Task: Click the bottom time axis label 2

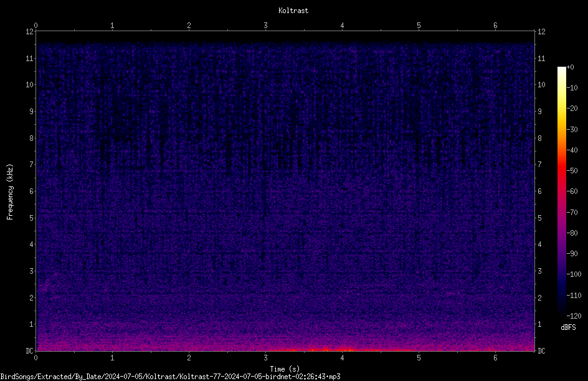Action: (189, 358)
